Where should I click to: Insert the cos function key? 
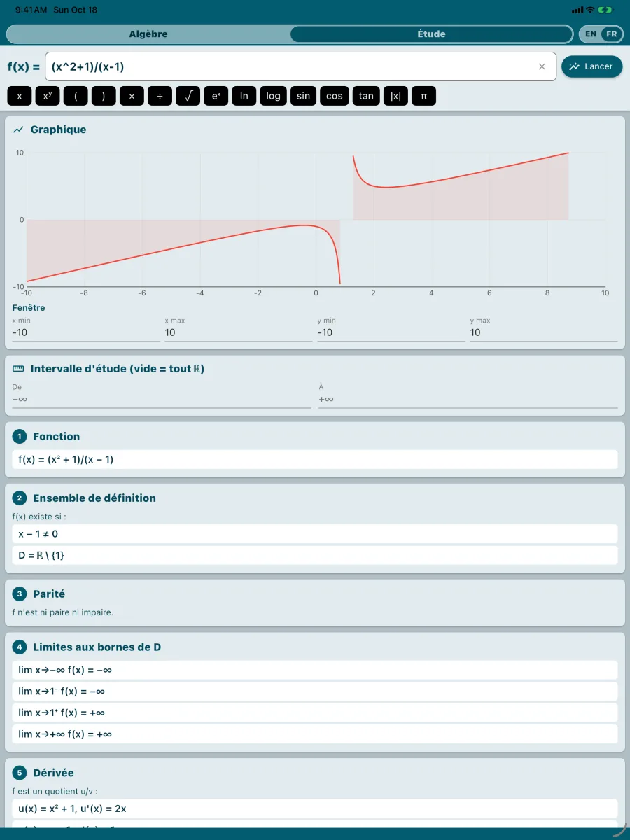pos(335,96)
